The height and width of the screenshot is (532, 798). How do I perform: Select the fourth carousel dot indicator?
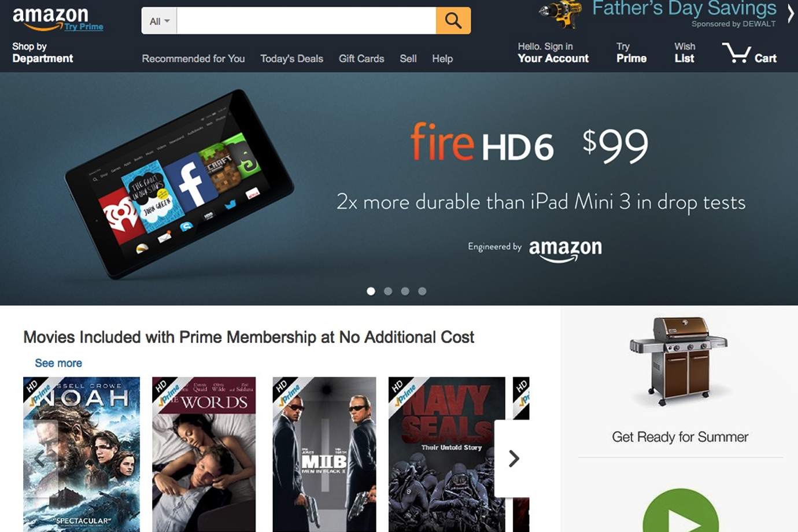[422, 291]
